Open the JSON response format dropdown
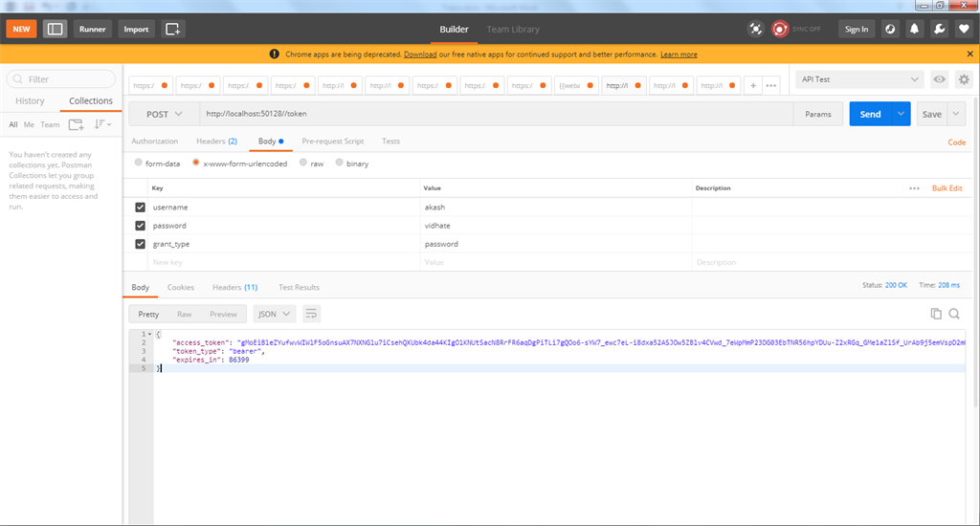This screenshot has width=980, height=526. [275, 314]
